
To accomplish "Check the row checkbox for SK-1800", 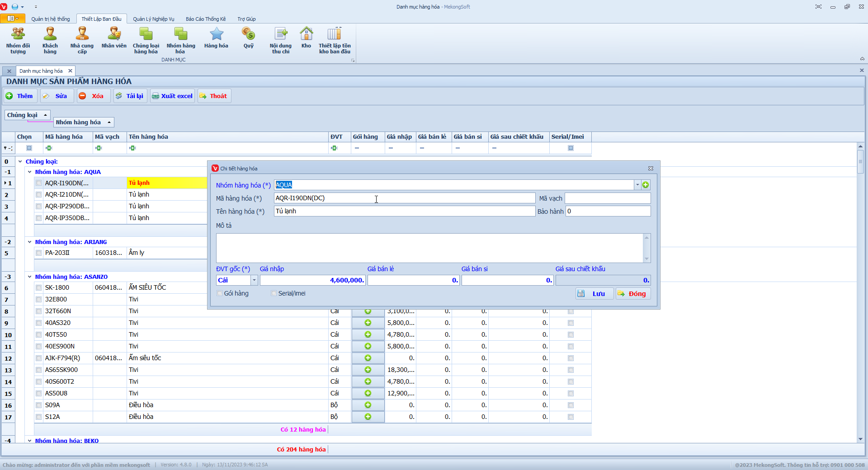I will (x=39, y=288).
